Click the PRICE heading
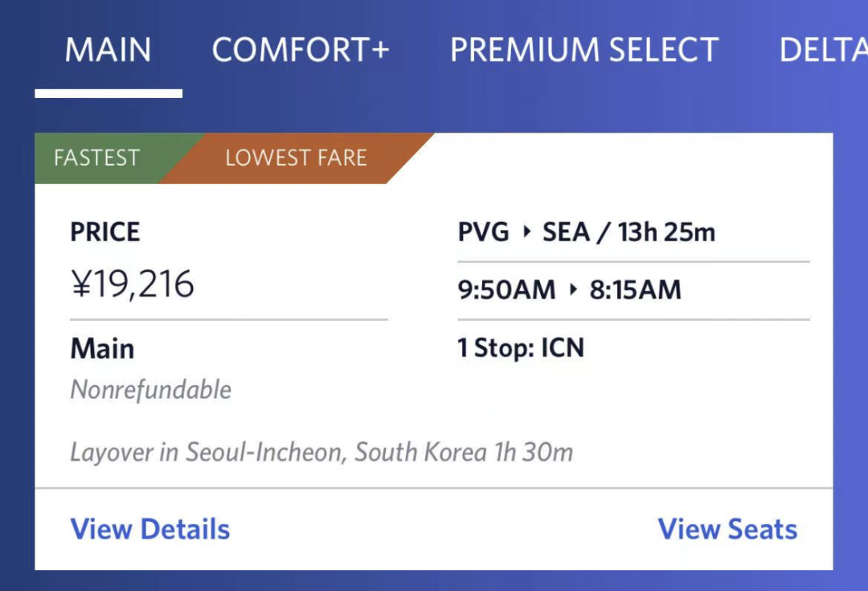This screenshot has width=868, height=591. 105,232
